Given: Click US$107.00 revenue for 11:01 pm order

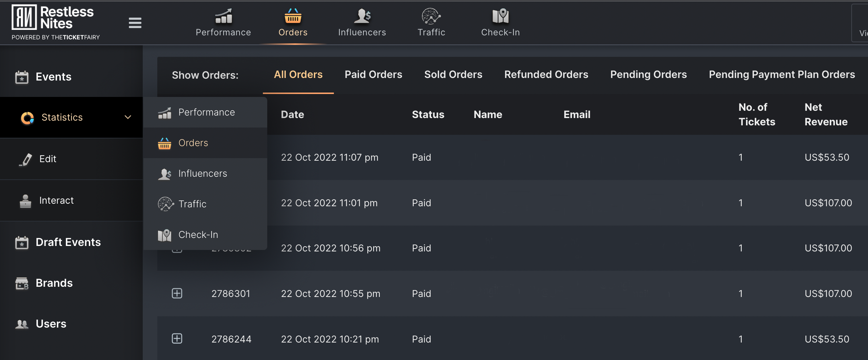Looking at the screenshot, I should pos(828,203).
